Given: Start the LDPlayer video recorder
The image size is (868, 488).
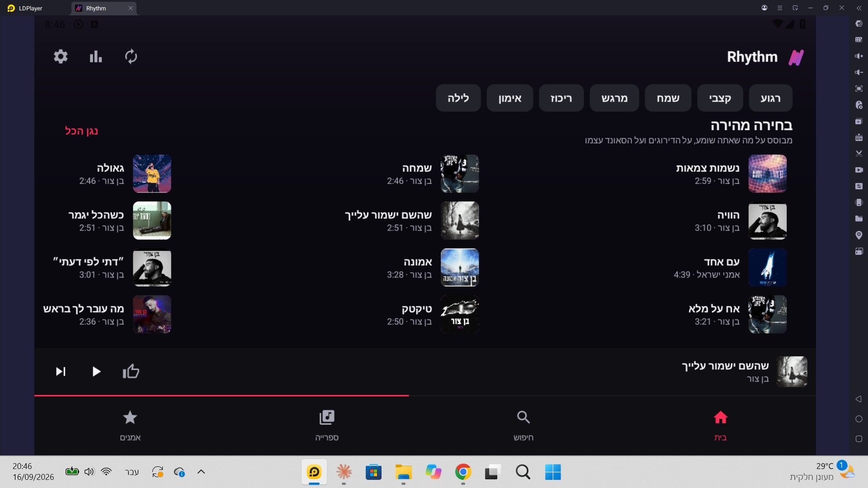Looking at the screenshot, I should click(x=859, y=170).
